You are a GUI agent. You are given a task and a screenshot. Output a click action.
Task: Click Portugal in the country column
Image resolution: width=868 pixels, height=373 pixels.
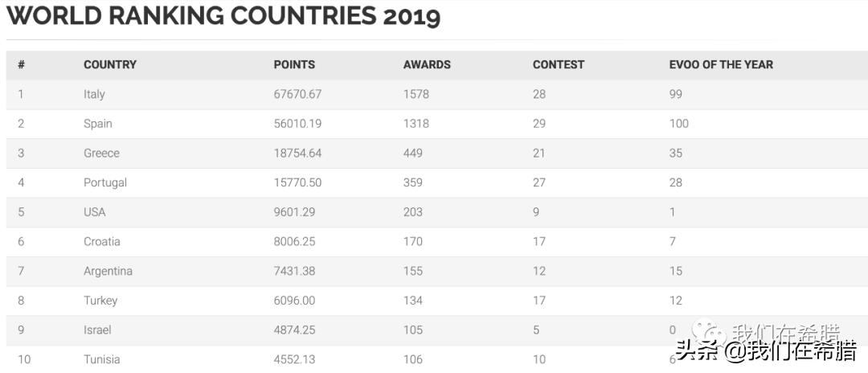click(105, 182)
